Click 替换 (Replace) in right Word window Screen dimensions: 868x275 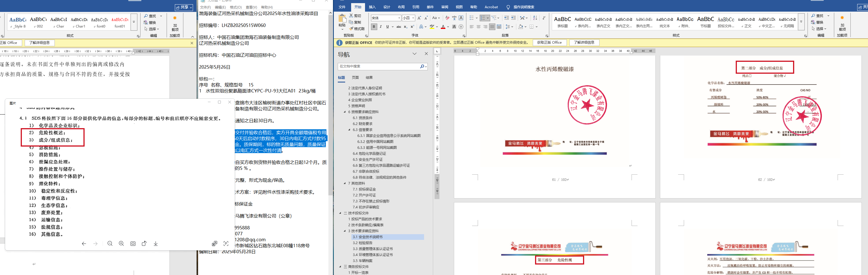pyautogui.click(x=818, y=22)
